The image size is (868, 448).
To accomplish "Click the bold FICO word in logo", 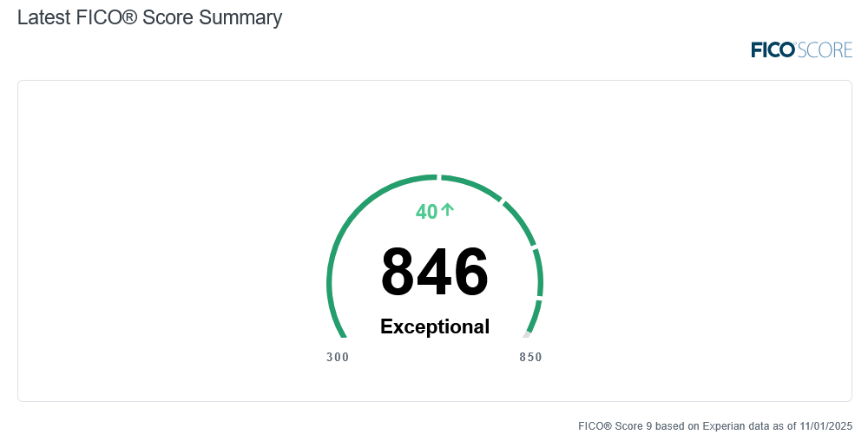I will [x=773, y=50].
